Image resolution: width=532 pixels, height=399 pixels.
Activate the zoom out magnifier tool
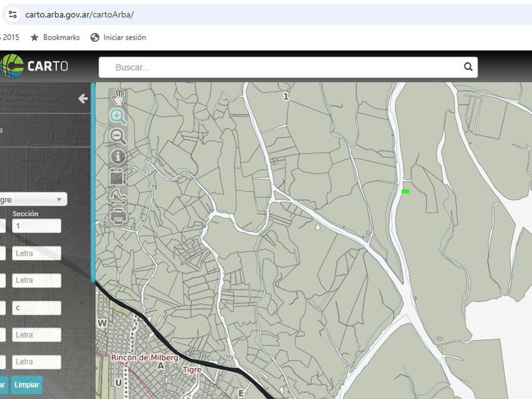tap(118, 136)
